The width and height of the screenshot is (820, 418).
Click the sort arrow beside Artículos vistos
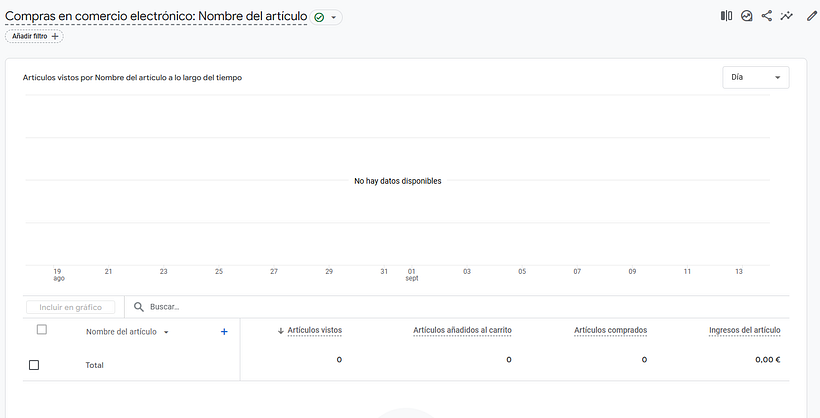coord(280,331)
